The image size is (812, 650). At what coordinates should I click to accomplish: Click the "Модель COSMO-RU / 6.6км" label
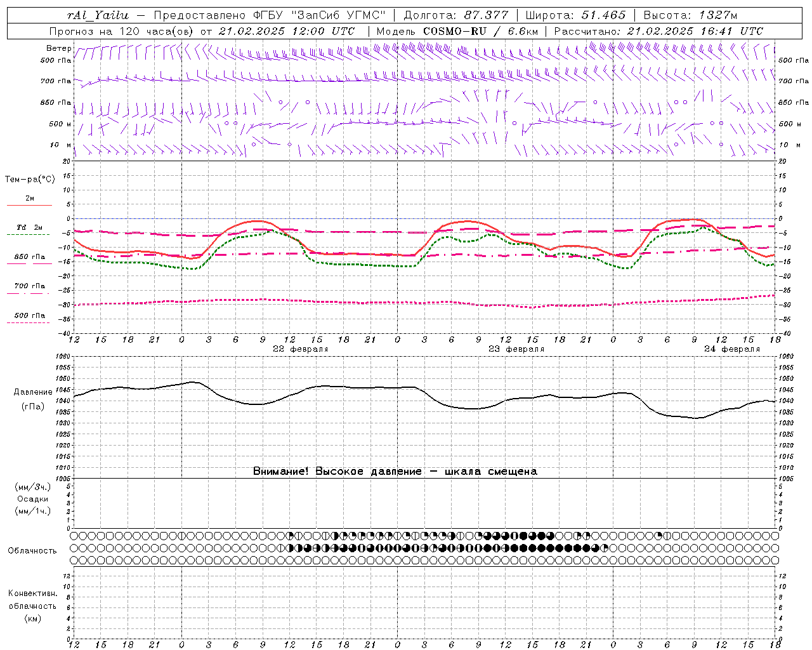click(457, 31)
